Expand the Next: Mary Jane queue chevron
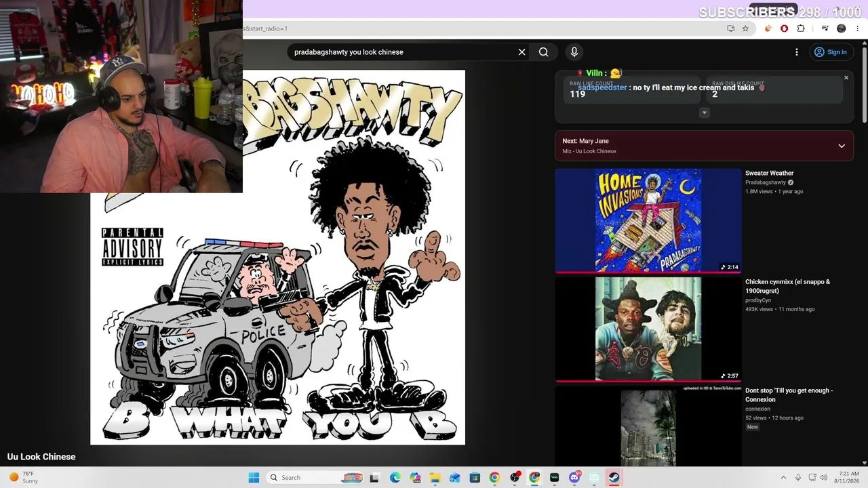868x488 pixels. 842,146
